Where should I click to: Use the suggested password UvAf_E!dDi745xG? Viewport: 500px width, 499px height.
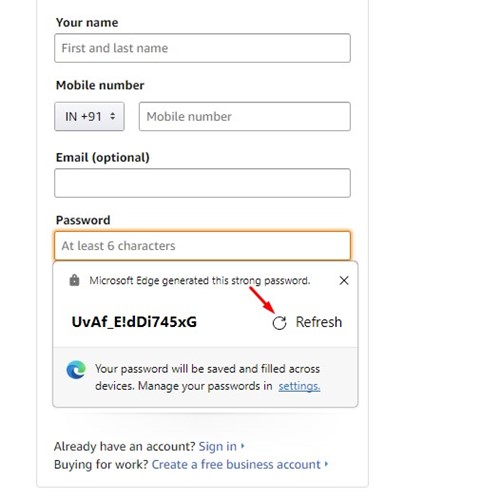pos(134,322)
